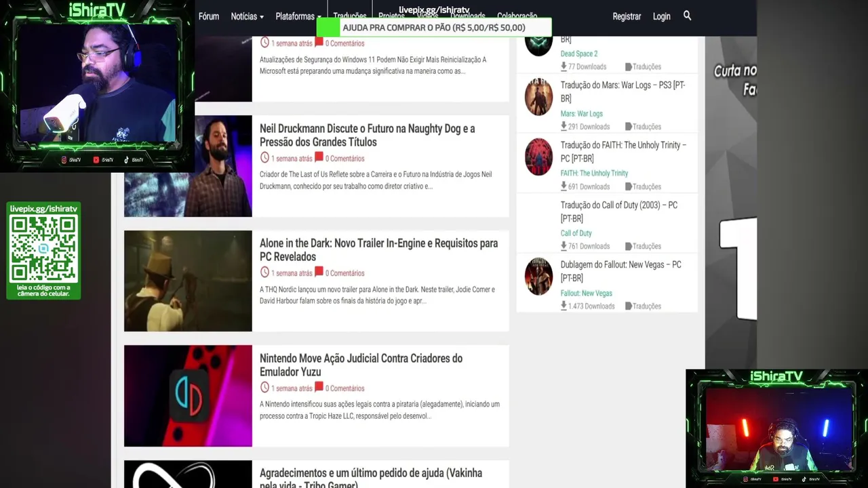Click the Traduções tag beside 761 Downloads
Screen dimensions: 868x488
click(x=643, y=246)
